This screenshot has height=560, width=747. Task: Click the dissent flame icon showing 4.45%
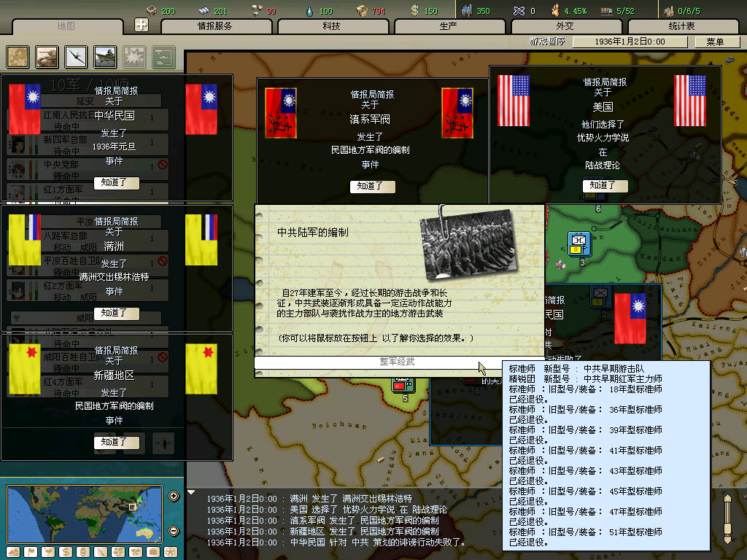[555, 10]
